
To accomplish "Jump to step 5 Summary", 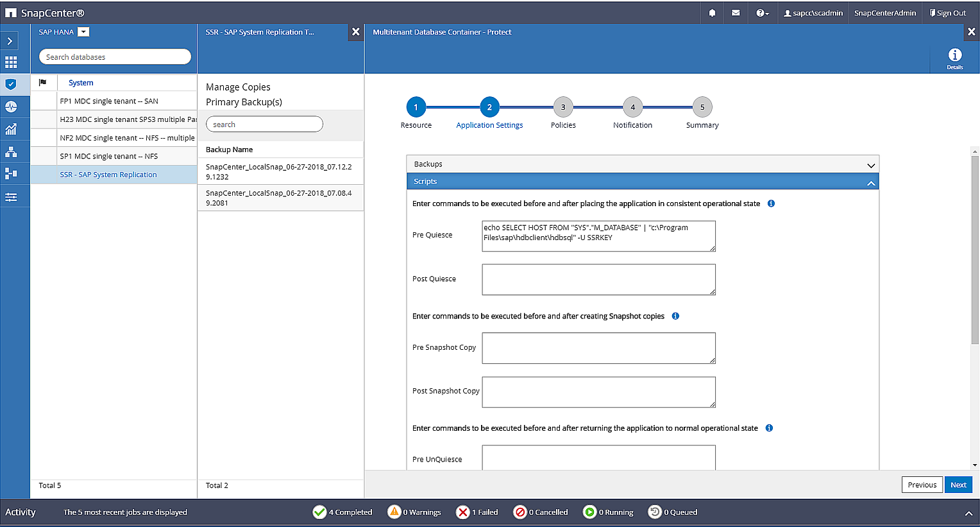I will point(702,107).
